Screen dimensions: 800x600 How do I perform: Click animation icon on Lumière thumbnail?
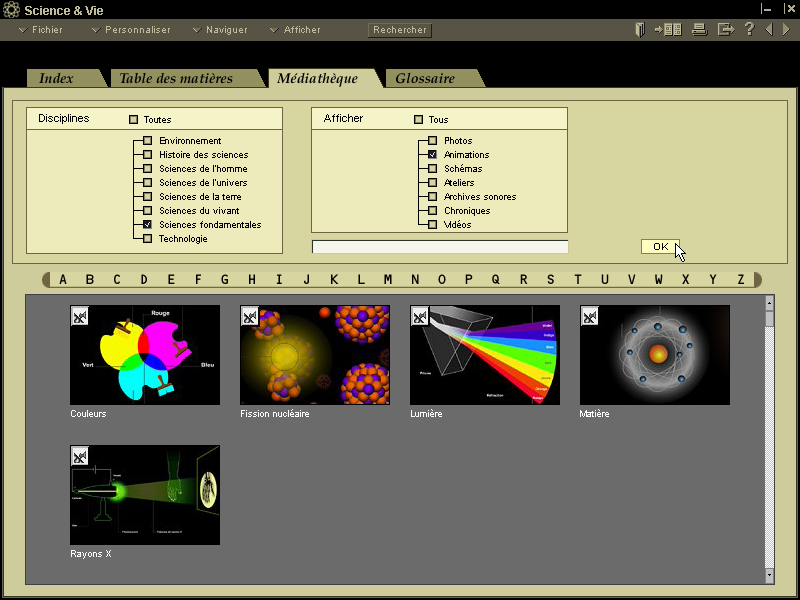(x=420, y=317)
